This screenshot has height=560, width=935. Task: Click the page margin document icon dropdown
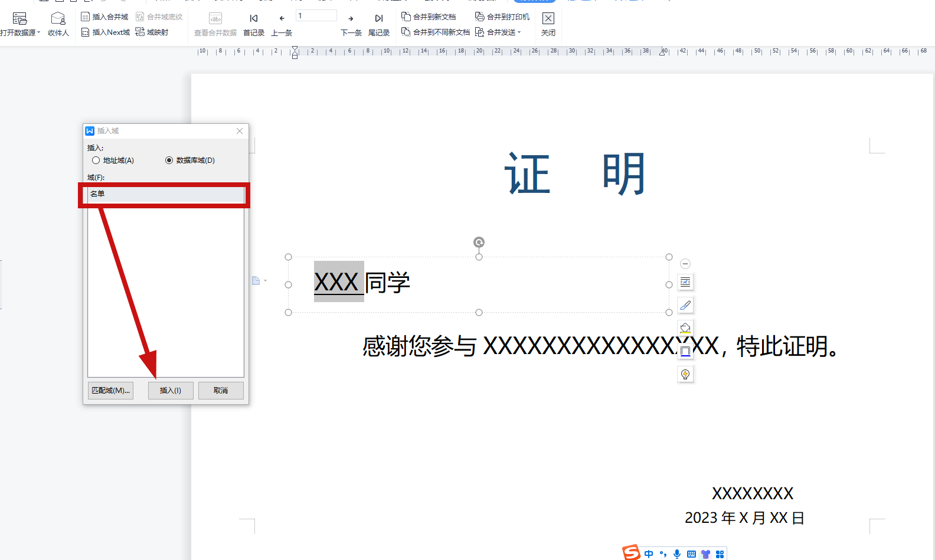click(259, 281)
